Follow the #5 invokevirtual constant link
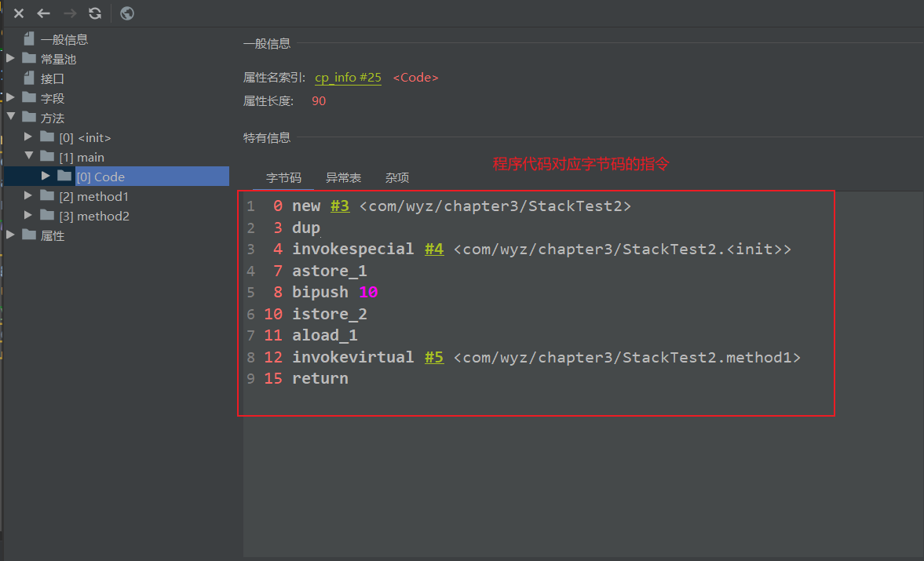924x561 pixels. tap(434, 357)
